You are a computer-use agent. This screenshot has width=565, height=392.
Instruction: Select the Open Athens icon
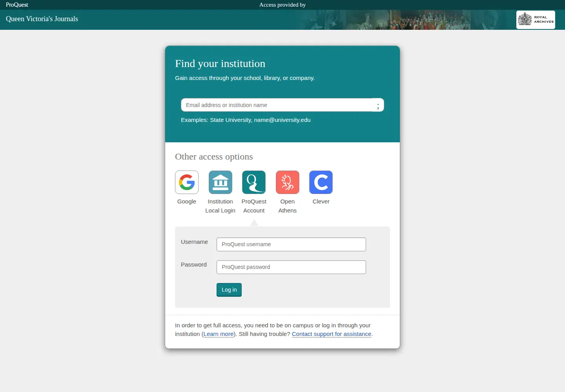tap(288, 182)
